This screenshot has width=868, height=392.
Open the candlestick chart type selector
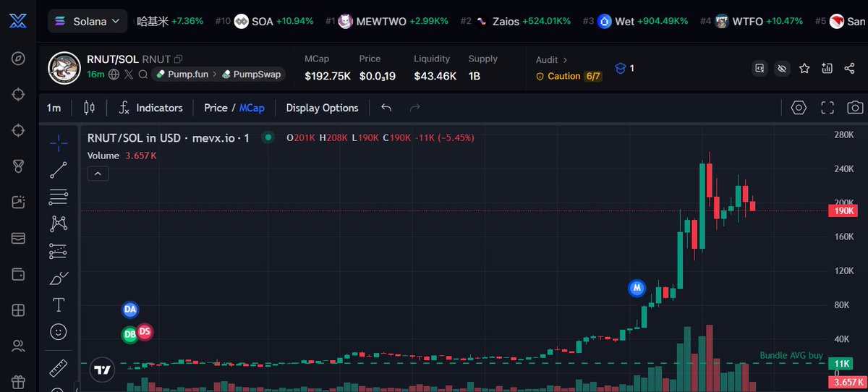tap(89, 108)
